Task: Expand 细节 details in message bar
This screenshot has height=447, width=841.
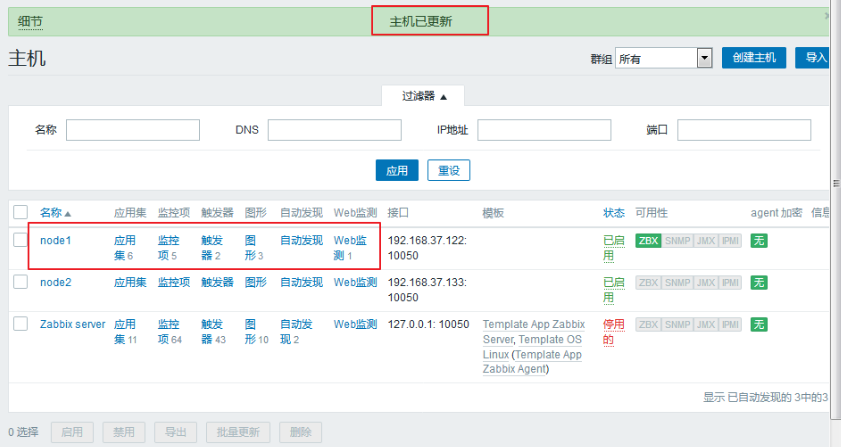Action: point(30,21)
